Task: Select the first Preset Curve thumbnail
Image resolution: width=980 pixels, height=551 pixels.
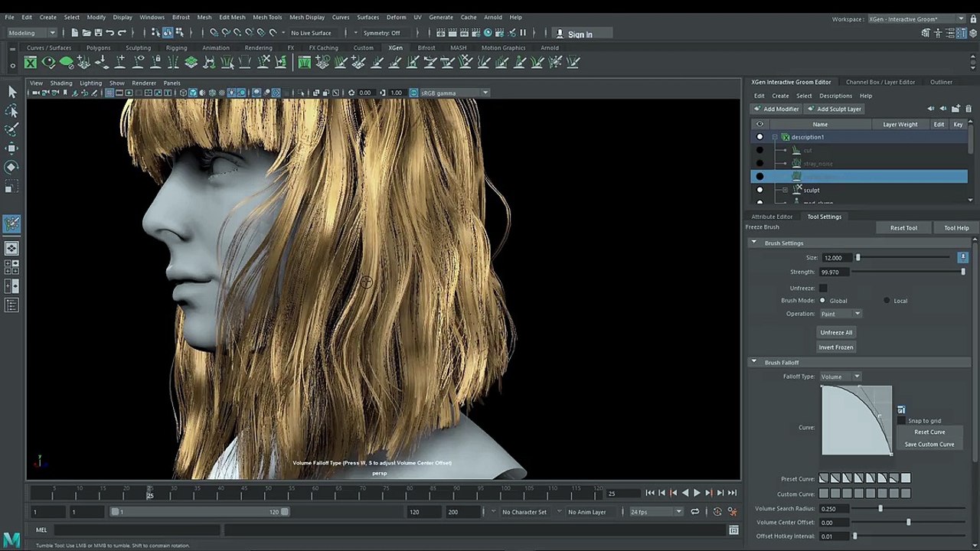Action: pos(824,478)
